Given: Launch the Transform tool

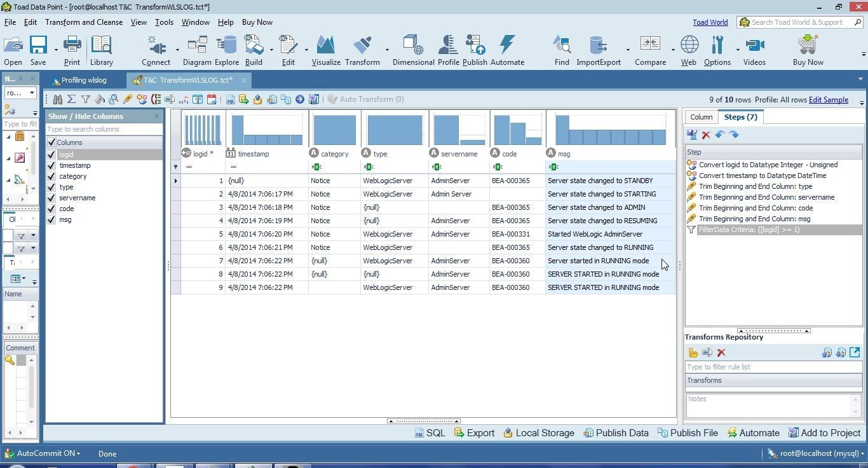Looking at the screenshot, I should coord(362,50).
